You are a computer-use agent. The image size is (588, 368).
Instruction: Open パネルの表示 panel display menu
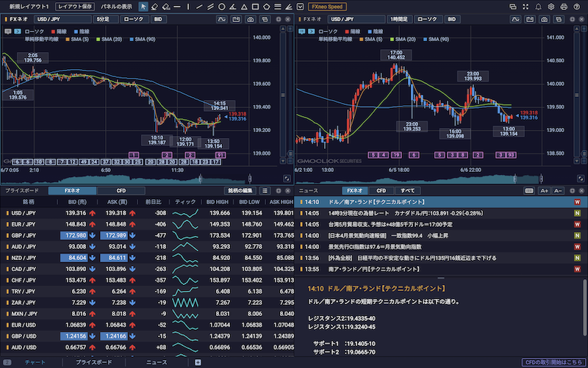[117, 7]
